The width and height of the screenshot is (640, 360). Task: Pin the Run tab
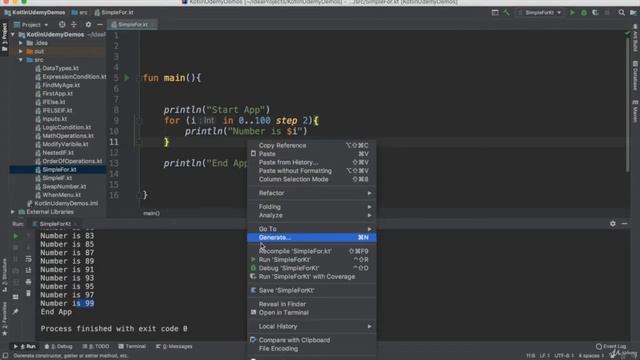tap(16, 311)
